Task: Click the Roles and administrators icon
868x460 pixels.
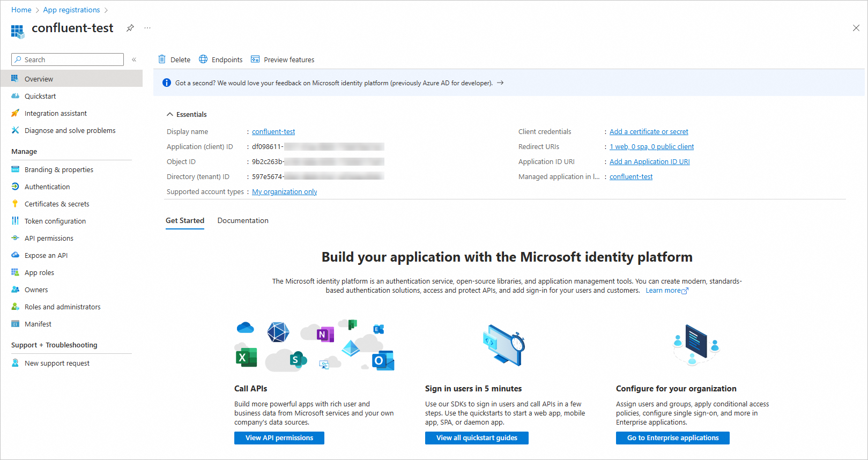Action: [x=15, y=307]
